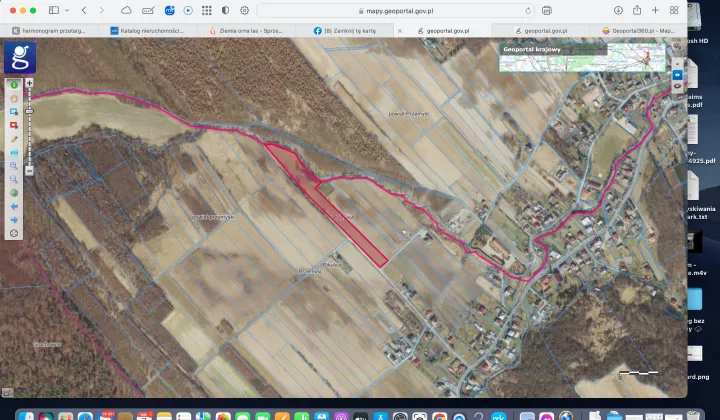Reload the page
The height and width of the screenshot is (420, 720).
coord(528,11)
